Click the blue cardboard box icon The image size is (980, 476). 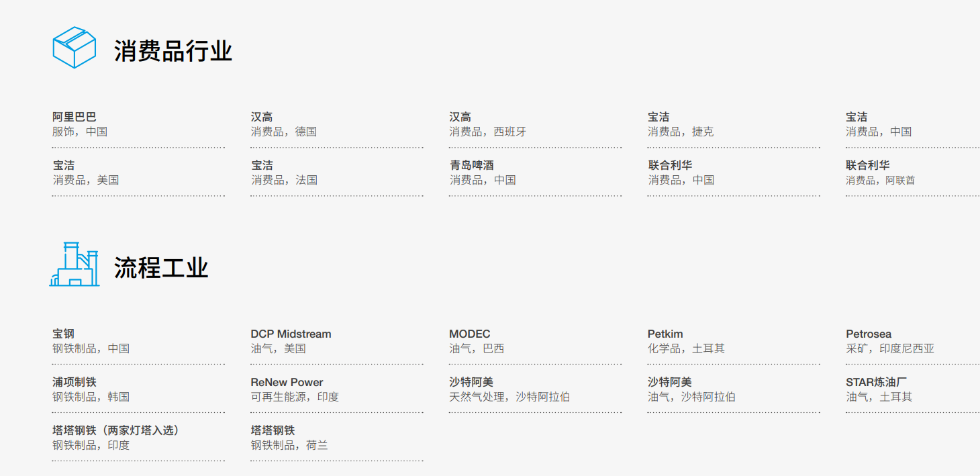(x=75, y=48)
